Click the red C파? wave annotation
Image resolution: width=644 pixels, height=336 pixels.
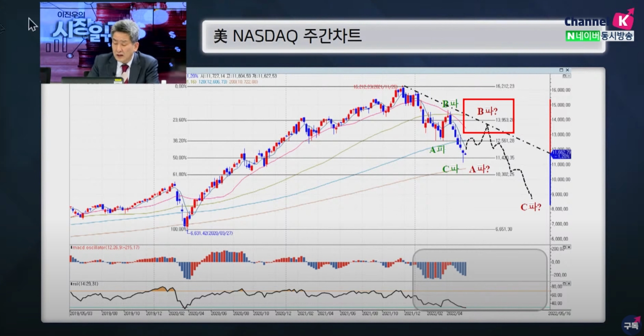tap(531, 208)
